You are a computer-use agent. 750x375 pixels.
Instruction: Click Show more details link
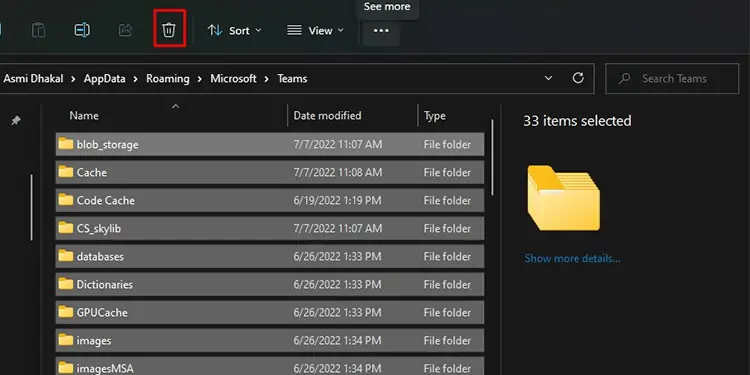[x=572, y=258]
